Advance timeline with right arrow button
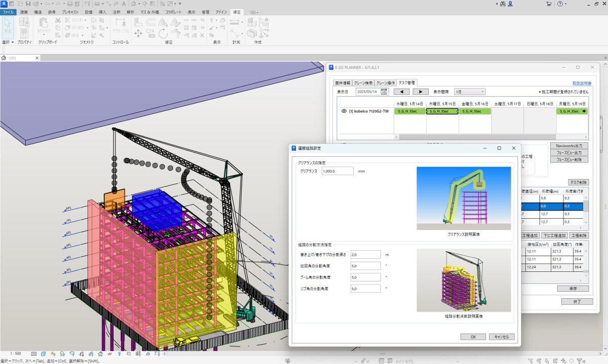 420,92
